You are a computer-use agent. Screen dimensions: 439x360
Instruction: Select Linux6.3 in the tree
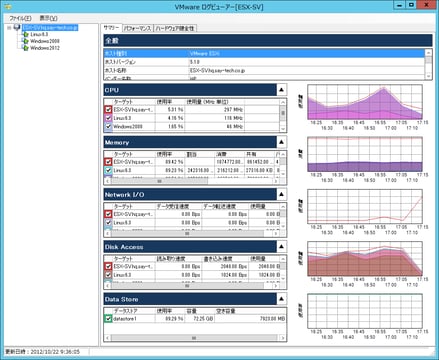pyautogui.click(x=39, y=34)
